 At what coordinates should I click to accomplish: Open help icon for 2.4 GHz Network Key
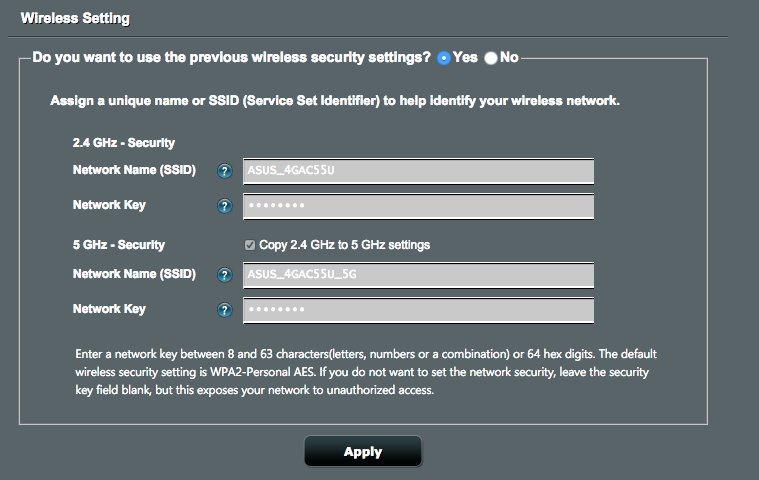point(224,206)
